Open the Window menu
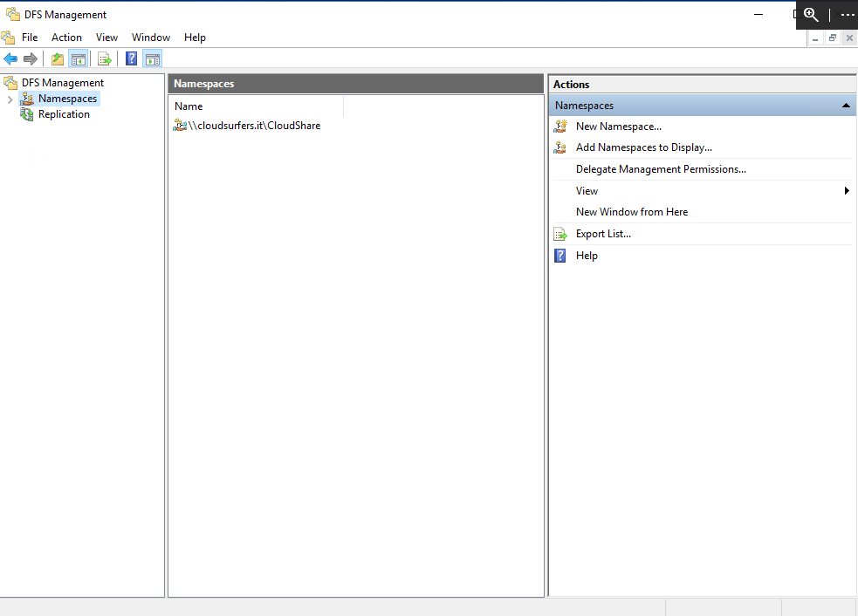The image size is (858, 616). [150, 38]
